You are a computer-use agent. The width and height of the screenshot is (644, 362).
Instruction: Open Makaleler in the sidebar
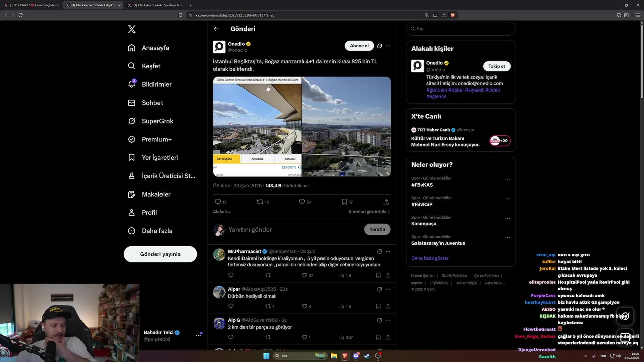pyautogui.click(x=149, y=194)
